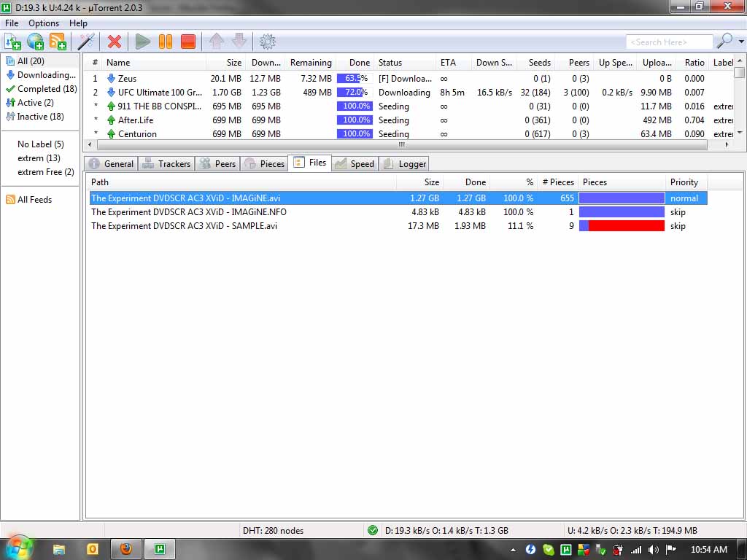Image resolution: width=747 pixels, height=560 pixels.
Task: Click the Search Here input field
Action: (669, 42)
